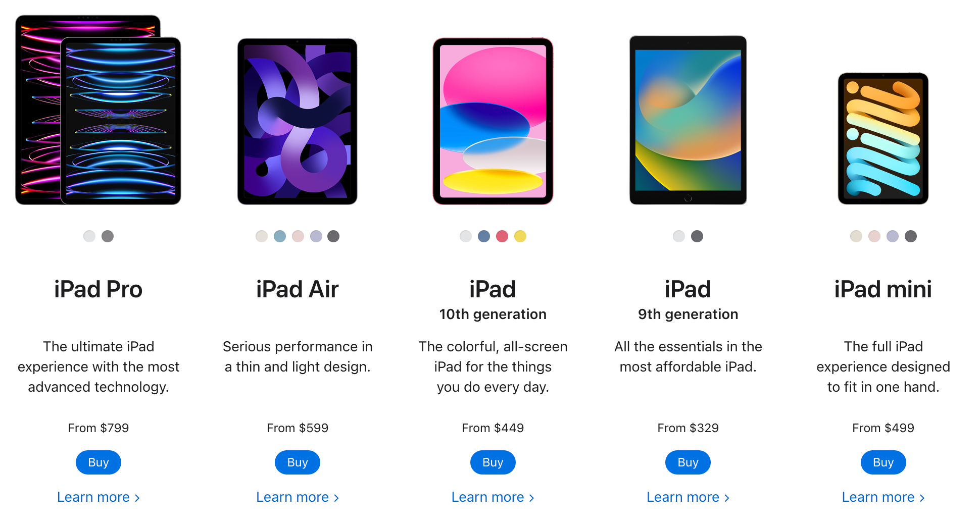The image size is (980, 526).
Task: Choose the blue iPad Air color swatch
Action: pyautogui.click(x=280, y=236)
